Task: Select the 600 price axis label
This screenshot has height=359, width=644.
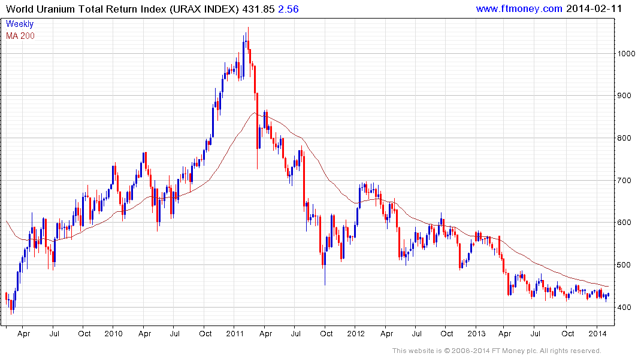Action: [624, 223]
